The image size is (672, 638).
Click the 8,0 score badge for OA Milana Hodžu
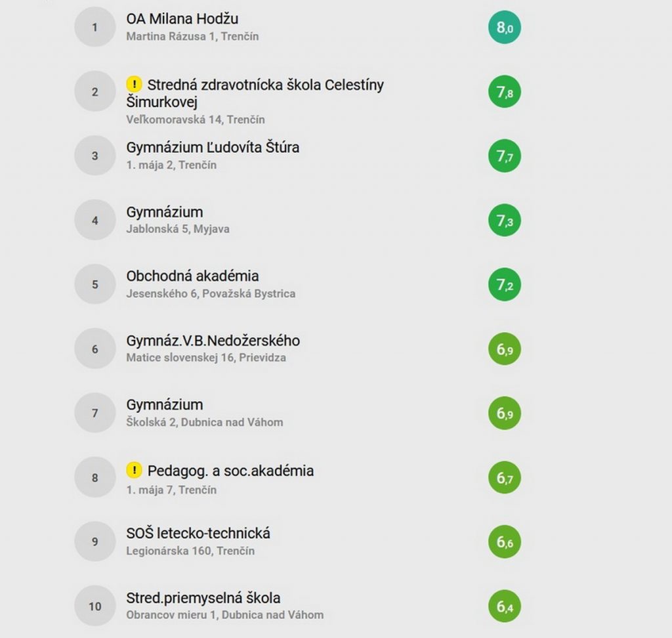505,28
